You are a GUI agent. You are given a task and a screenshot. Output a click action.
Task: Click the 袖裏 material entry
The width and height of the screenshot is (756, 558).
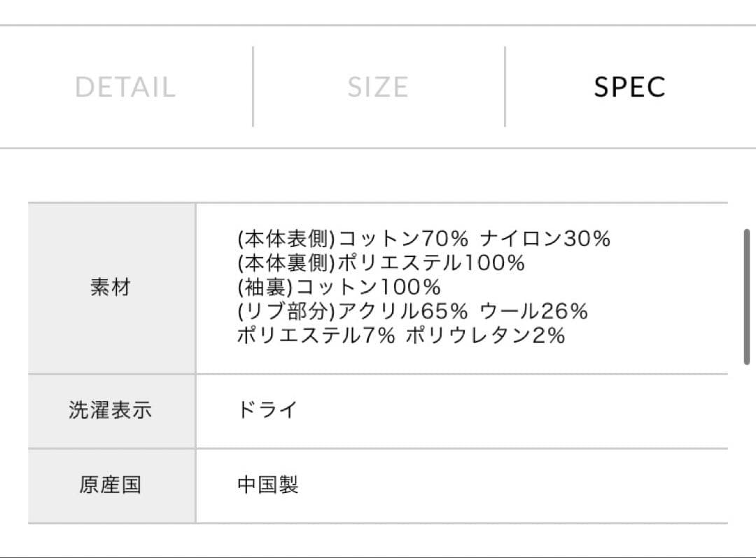tap(338, 286)
